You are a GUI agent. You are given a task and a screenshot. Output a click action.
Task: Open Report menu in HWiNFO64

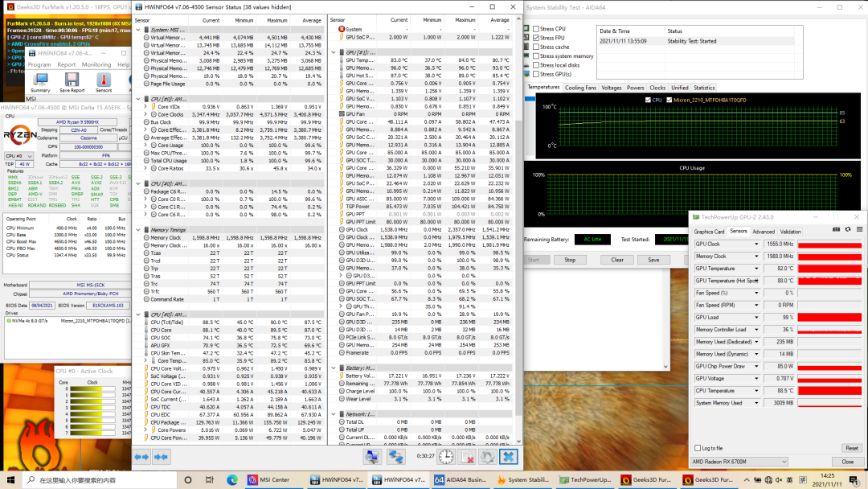67,65
